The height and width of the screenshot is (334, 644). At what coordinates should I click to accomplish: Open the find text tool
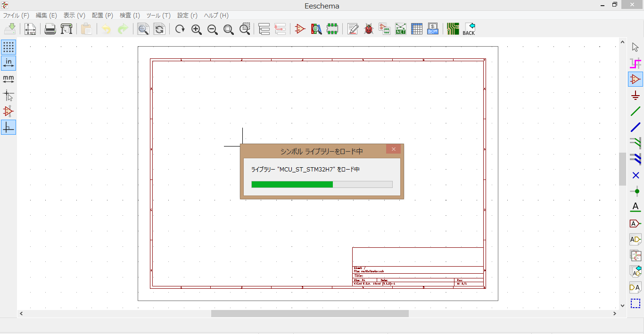coord(143,29)
